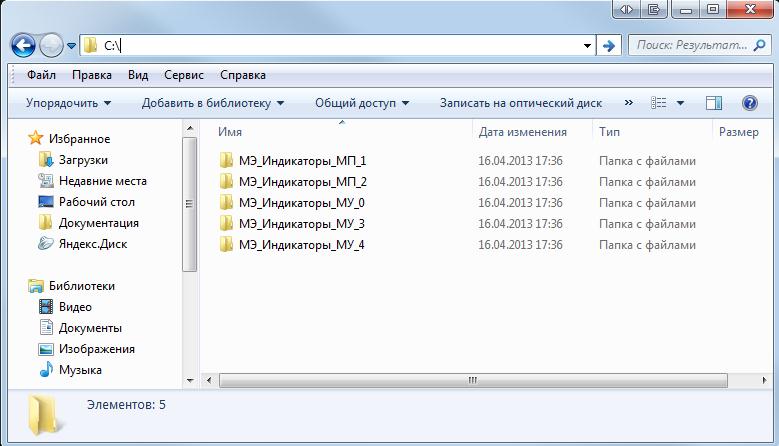Click the Избранное star icon
The width and height of the screenshot is (779, 446).
[x=35, y=138]
